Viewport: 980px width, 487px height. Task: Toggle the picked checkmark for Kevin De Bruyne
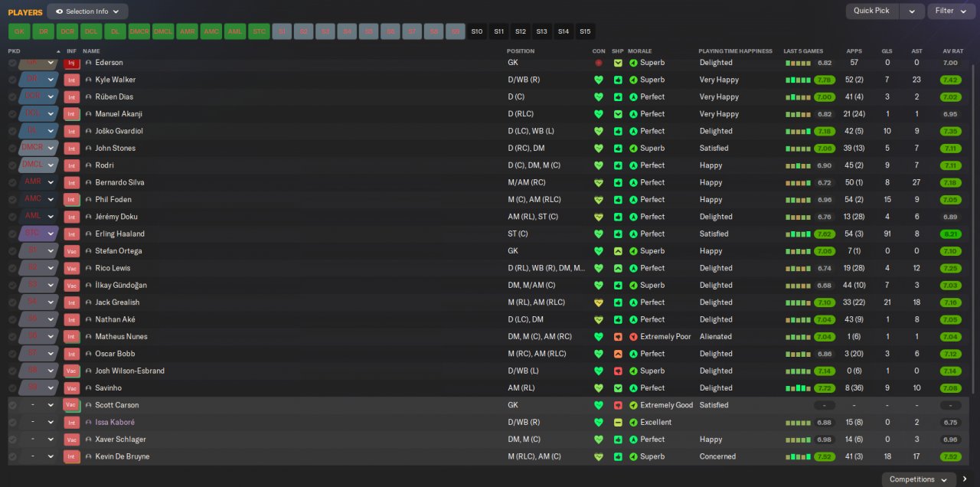(x=12, y=456)
